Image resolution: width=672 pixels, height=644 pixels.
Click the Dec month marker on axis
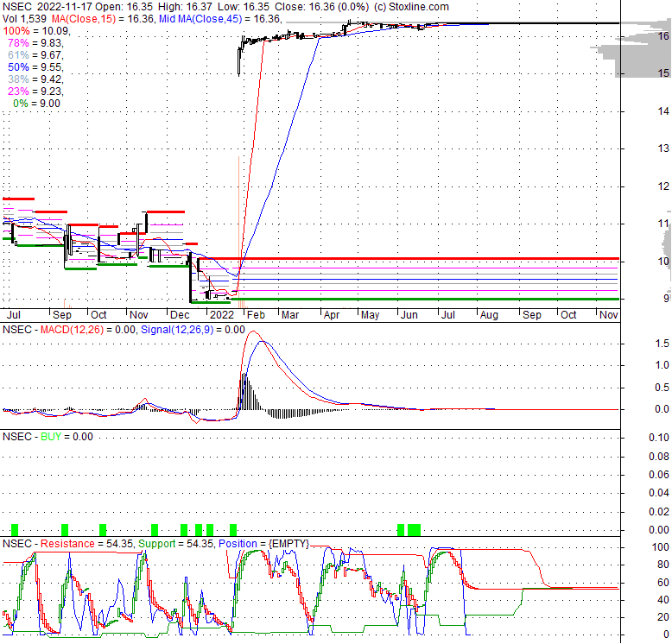point(180,315)
